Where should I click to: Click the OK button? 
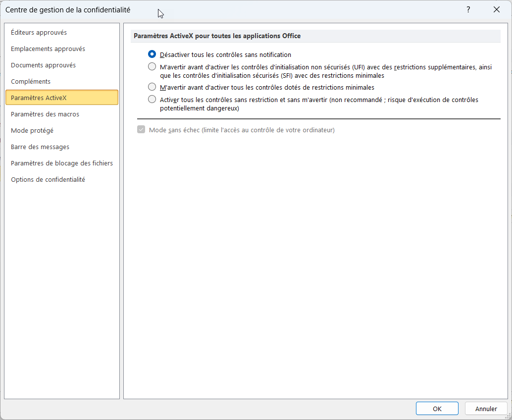point(437,409)
